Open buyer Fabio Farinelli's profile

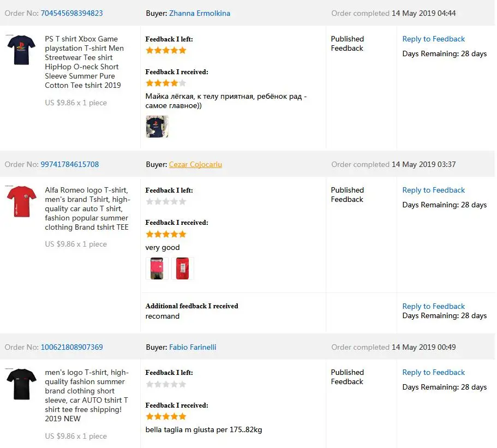click(193, 347)
